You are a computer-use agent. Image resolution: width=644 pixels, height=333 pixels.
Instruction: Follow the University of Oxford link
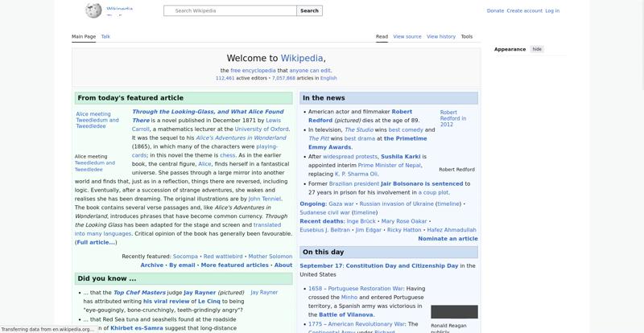pos(262,129)
